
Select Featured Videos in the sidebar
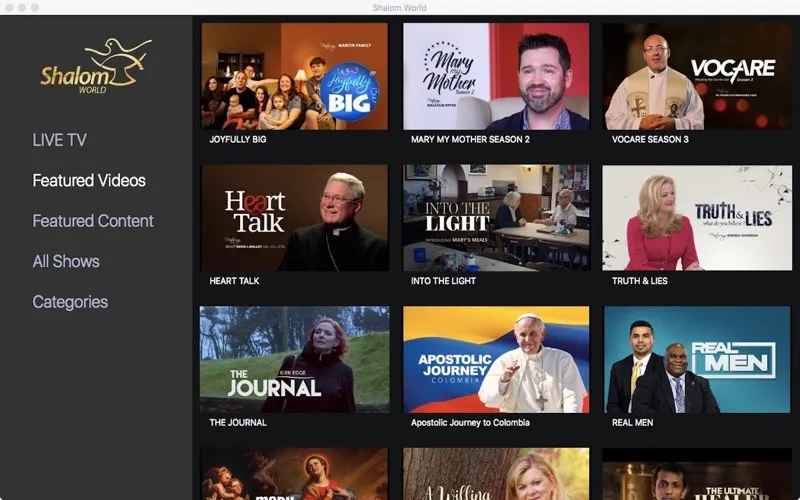[89, 180]
